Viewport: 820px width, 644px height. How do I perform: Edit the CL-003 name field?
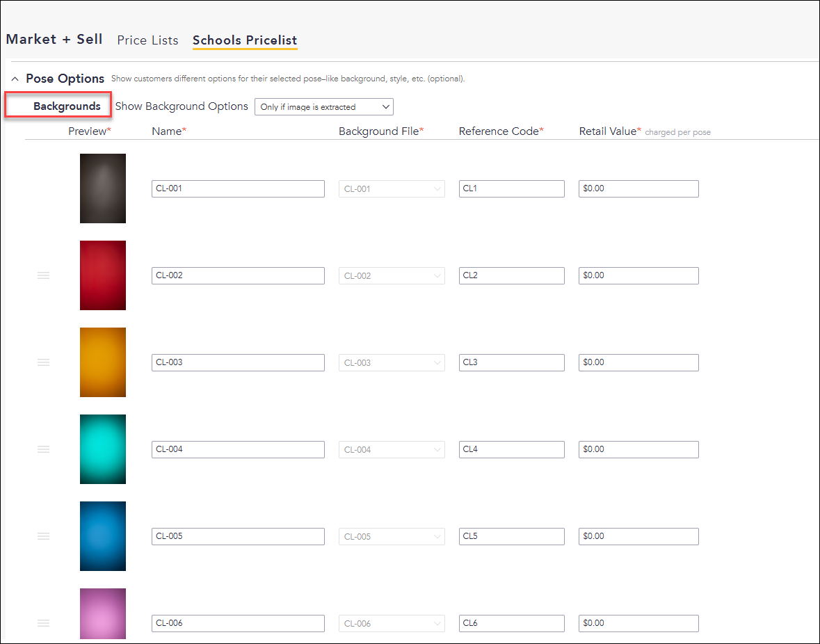click(238, 362)
